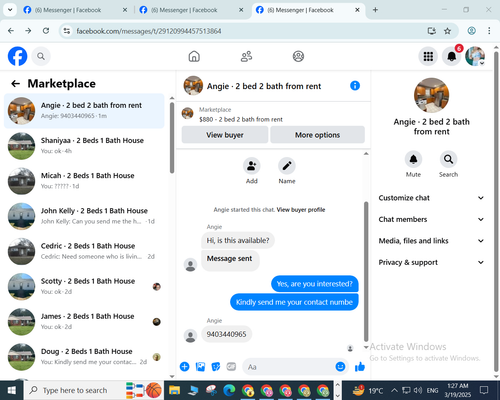Open the account profile picture menu
The width and height of the screenshot is (500, 400).
point(475,56)
